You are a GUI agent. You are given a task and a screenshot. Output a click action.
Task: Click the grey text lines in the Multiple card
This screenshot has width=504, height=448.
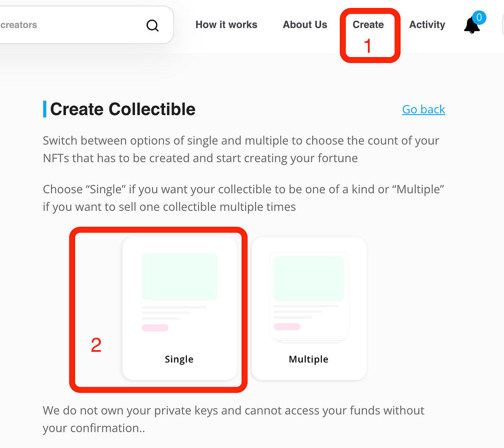pos(302,312)
